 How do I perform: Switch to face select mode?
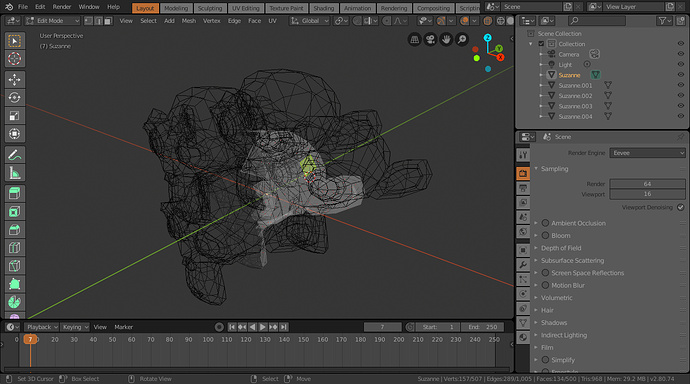[108, 21]
